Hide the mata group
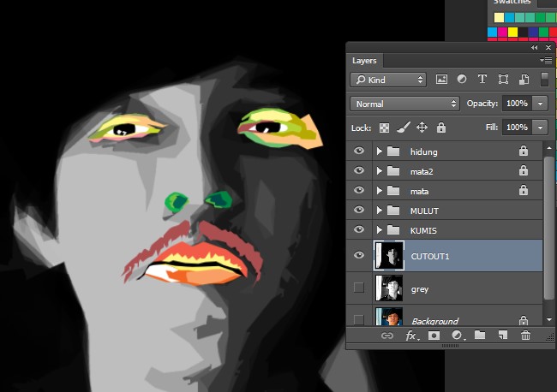The height and width of the screenshot is (392, 557). [359, 190]
